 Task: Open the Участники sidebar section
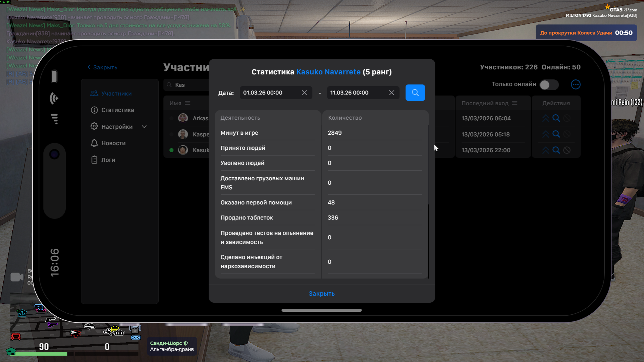(116, 94)
